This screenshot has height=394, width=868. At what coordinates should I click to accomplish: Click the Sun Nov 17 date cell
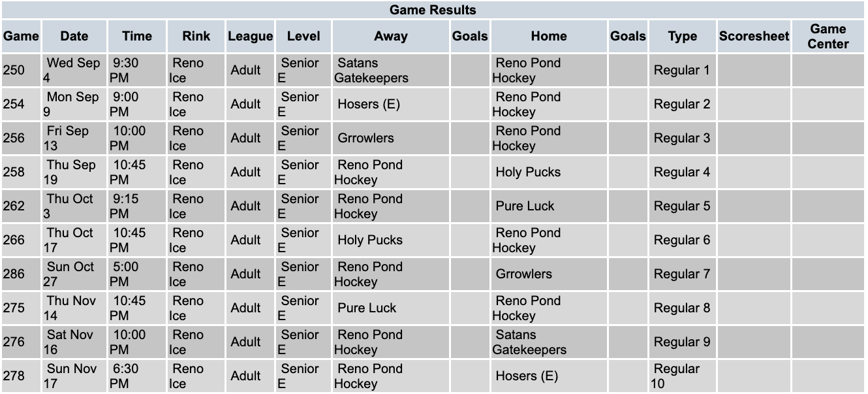pos(70,376)
